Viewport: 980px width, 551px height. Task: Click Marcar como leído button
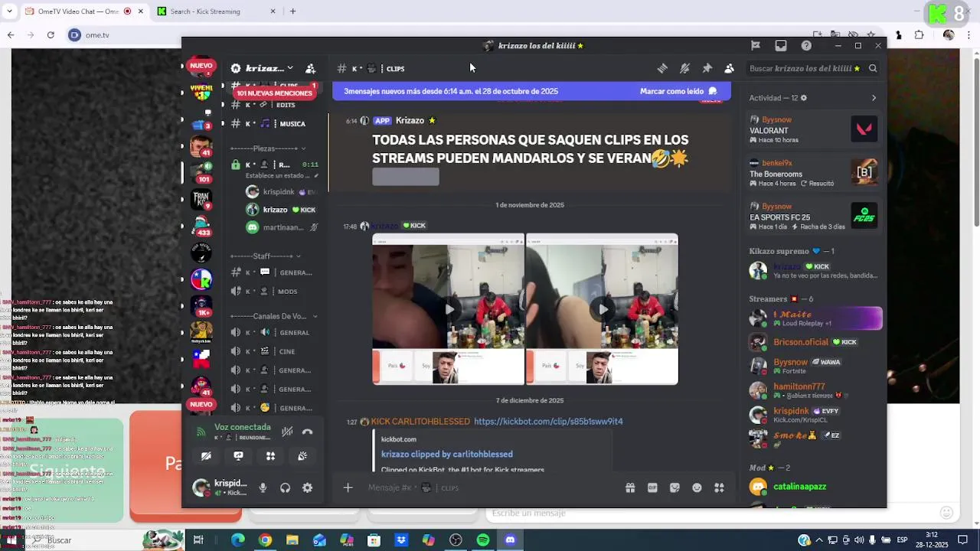coord(678,91)
